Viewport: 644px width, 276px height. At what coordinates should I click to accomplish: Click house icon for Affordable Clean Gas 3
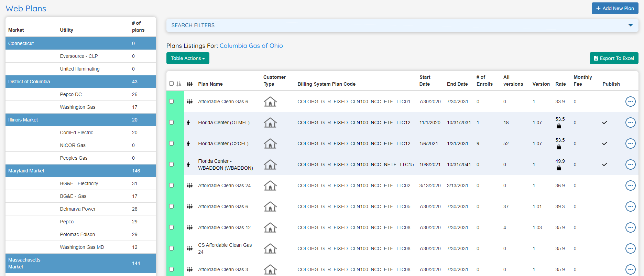pos(270,269)
